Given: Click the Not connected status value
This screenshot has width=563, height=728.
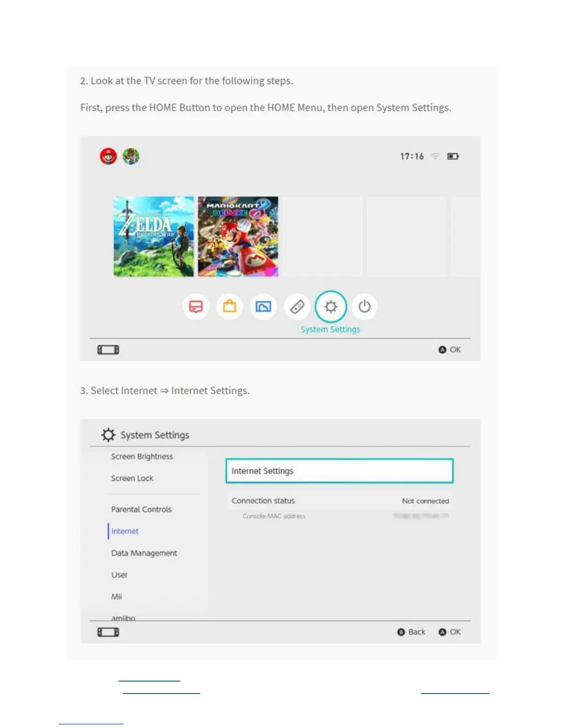Looking at the screenshot, I should [425, 501].
